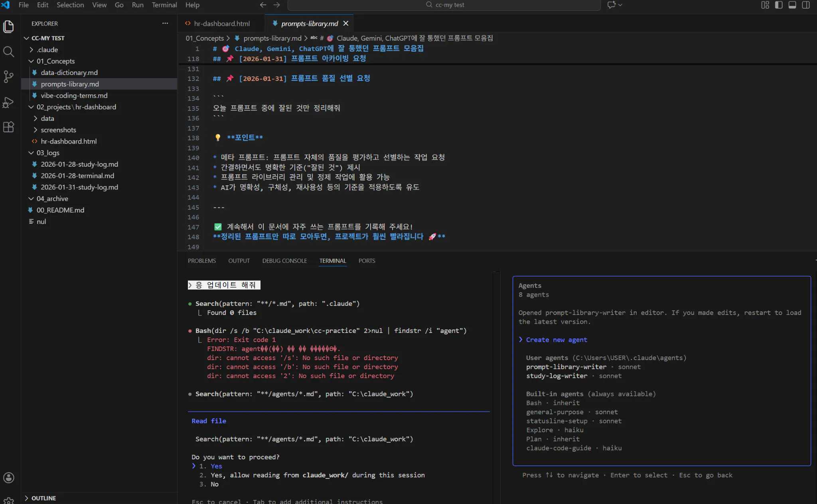Open the Explorer view in activity bar

point(8,26)
